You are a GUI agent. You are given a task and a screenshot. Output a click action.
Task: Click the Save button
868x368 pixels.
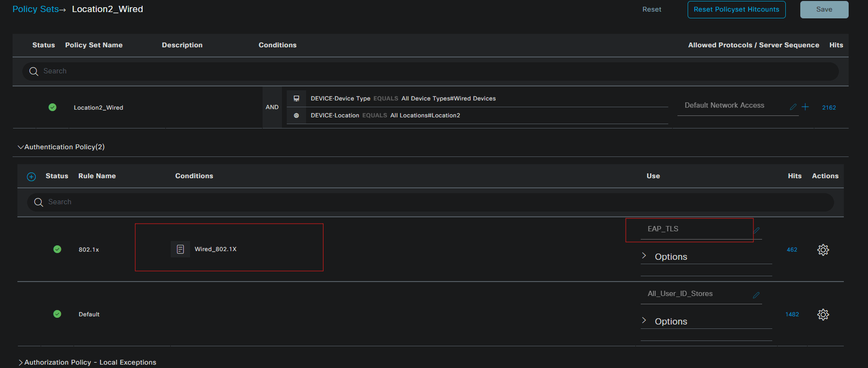(x=824, y=9)
